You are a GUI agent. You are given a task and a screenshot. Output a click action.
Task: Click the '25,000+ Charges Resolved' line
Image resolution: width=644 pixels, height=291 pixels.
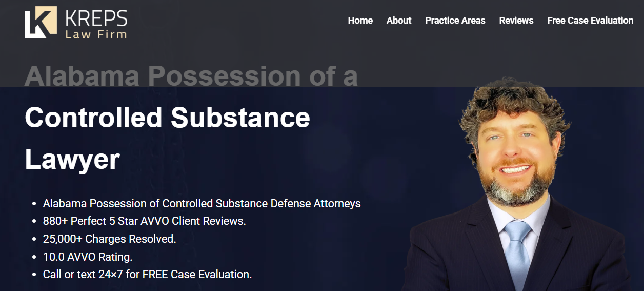coord(109,239)
